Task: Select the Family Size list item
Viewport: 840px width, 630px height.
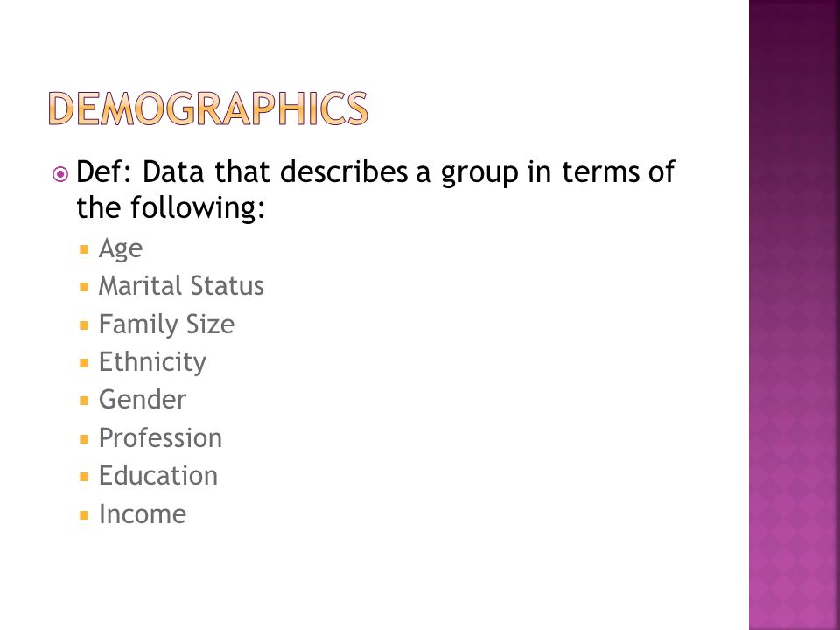Action: [x=166, y=325]
